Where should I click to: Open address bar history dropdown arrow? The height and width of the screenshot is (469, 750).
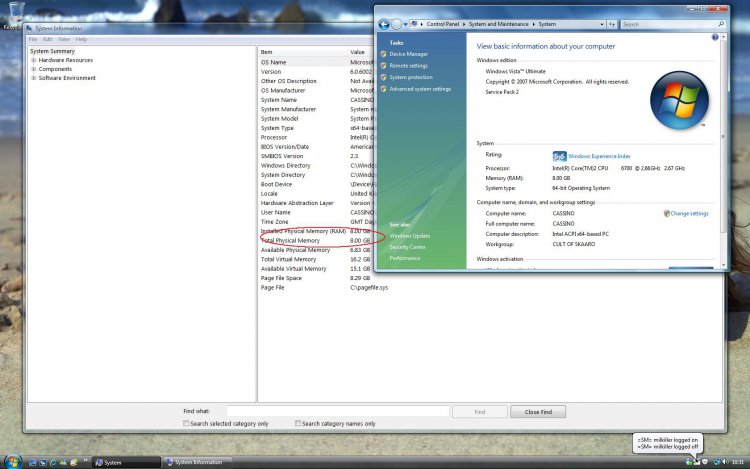coord(602,24)
